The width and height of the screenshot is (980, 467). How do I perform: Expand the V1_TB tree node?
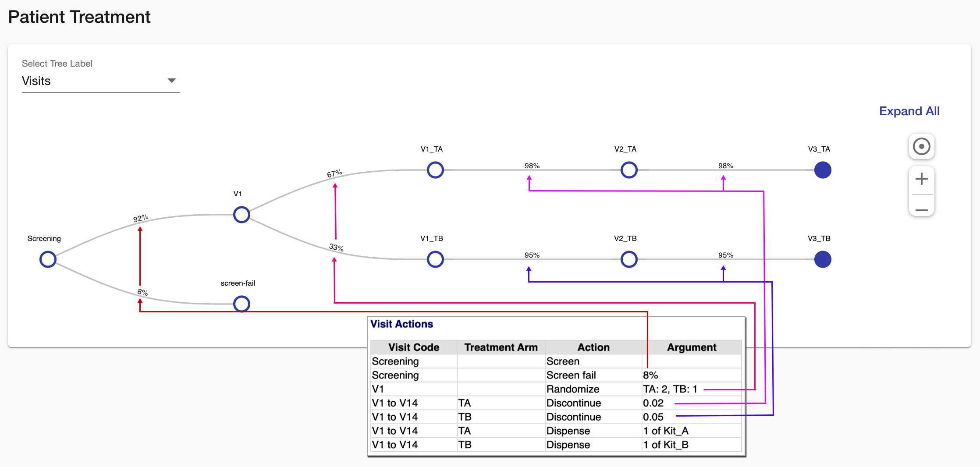[x=435, y=259]
